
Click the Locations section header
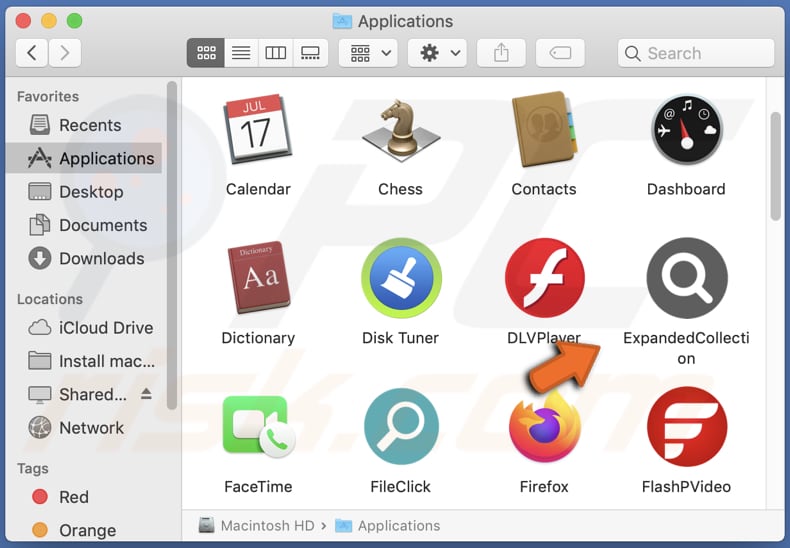click(50, 299)
